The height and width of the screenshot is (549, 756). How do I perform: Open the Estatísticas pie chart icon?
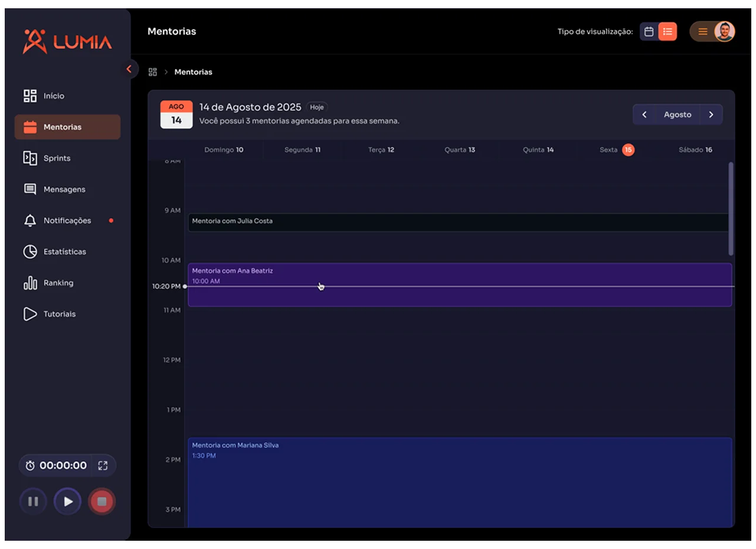(x=30, y=252)
